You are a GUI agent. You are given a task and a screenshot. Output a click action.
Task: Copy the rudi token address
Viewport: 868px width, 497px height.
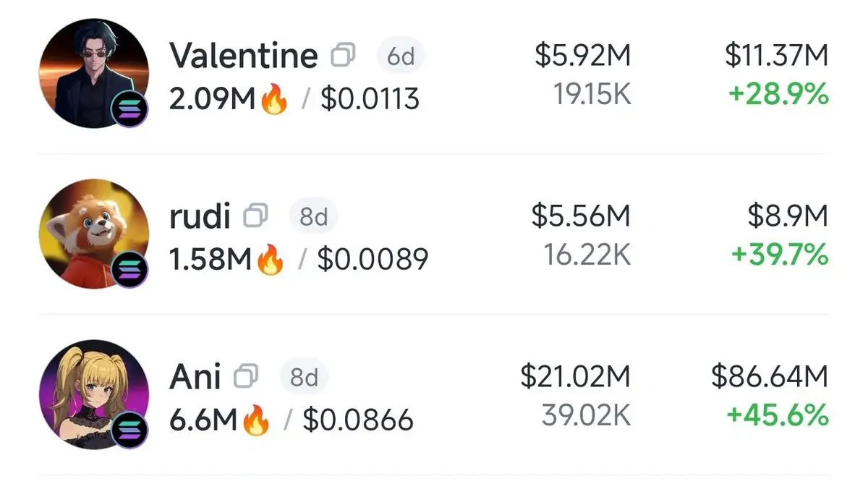pyautogui.click(x=255, y=216)
